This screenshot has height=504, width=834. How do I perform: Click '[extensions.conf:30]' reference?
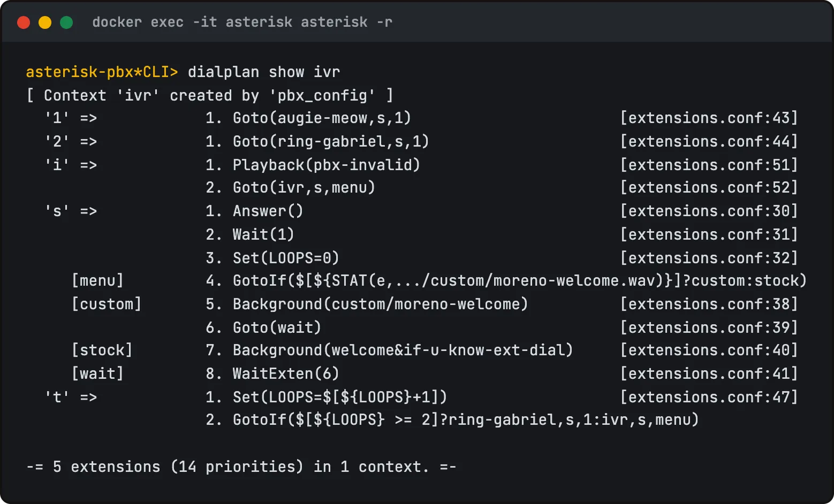(x=709, y=211)
